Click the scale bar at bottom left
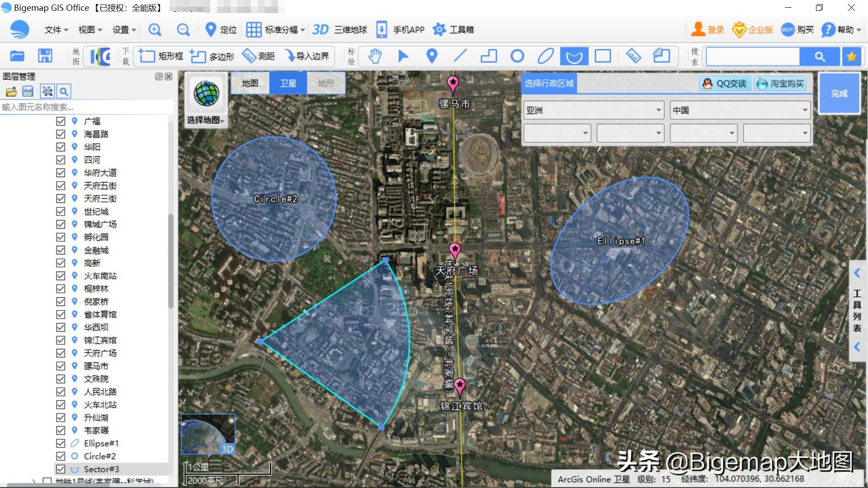The height and width of the screenshot is (488, 868). (x=226, y=470)
